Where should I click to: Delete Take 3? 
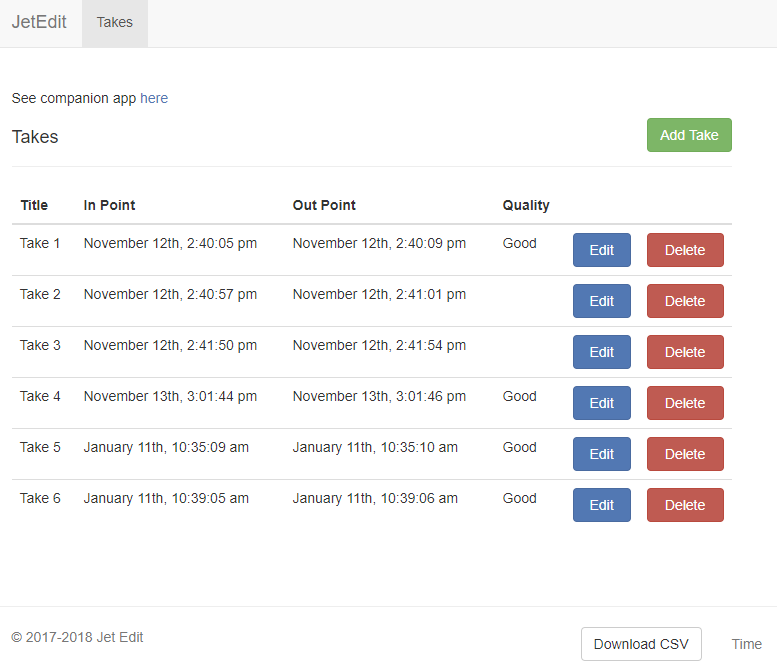[685, 352]
